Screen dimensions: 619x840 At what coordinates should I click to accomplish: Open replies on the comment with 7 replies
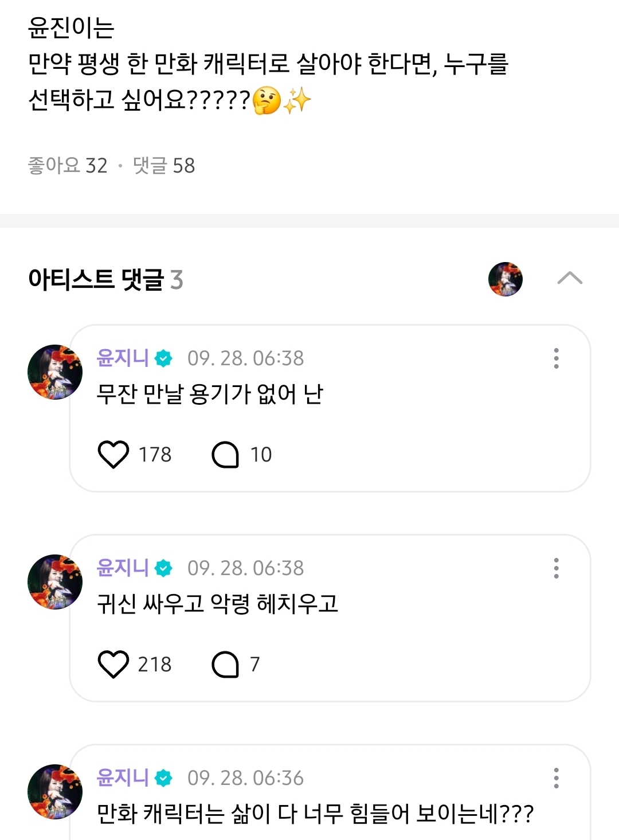225,665
